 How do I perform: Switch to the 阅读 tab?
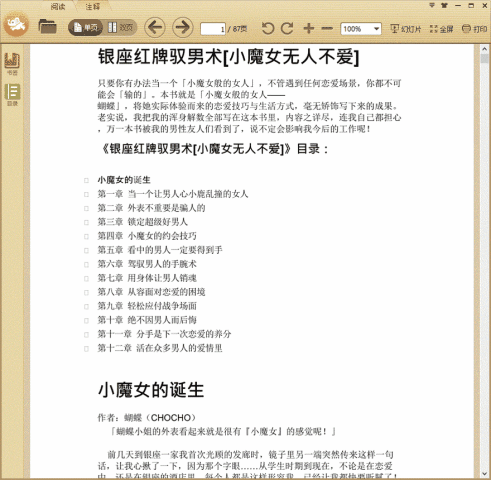[58, 6]
